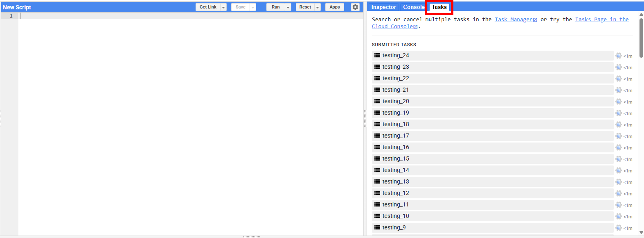
Task: Open the Run dropdown arrow
Action: [288, 7]
